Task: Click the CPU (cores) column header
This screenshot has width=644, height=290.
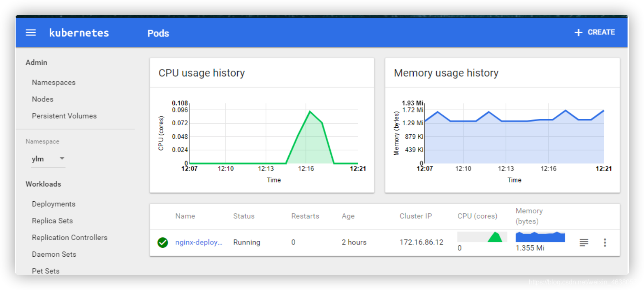Action: (x=477, y=216)
